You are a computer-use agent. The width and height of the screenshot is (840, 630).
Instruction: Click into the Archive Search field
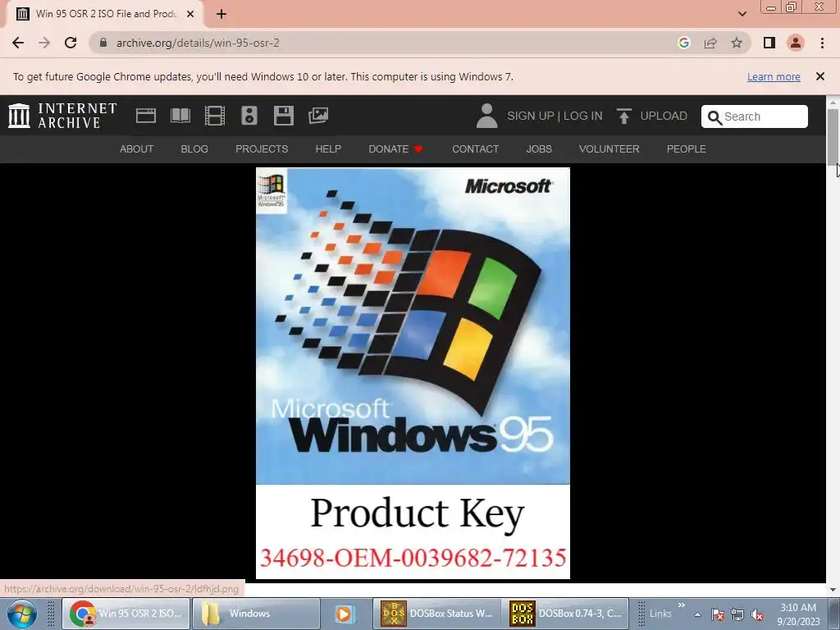[755, 116]
